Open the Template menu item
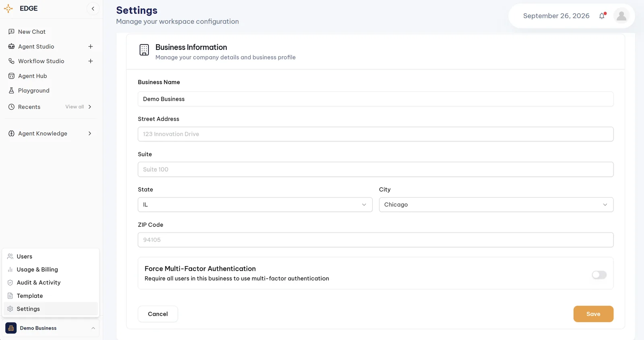 (x=51, y=296)
